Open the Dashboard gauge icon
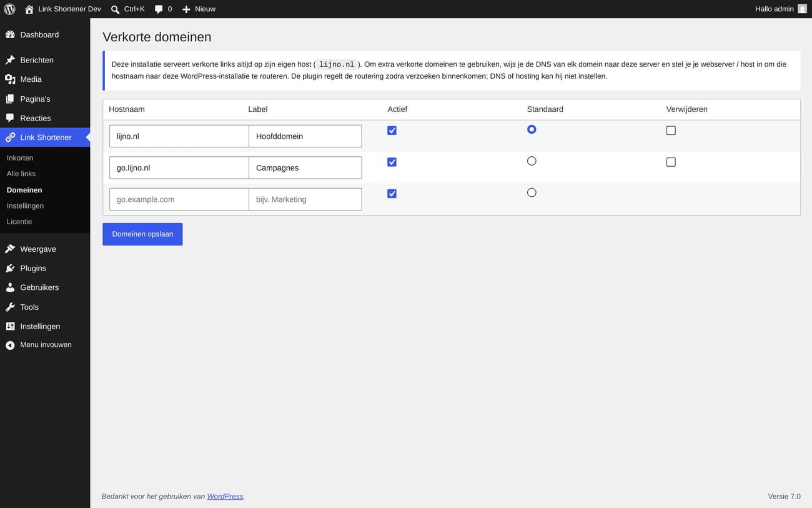 [x=10, y=34]
